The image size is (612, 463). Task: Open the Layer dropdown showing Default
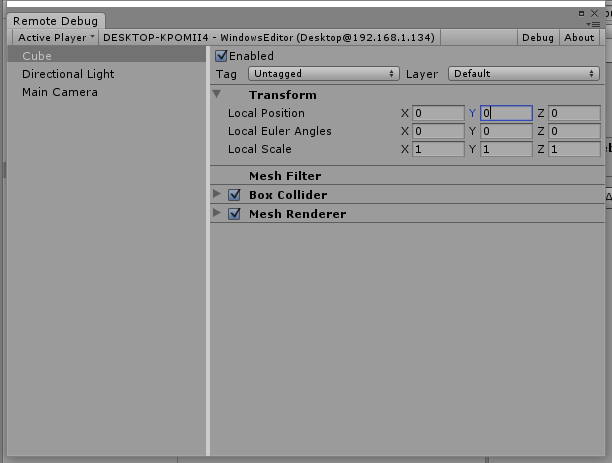(524, 73)
